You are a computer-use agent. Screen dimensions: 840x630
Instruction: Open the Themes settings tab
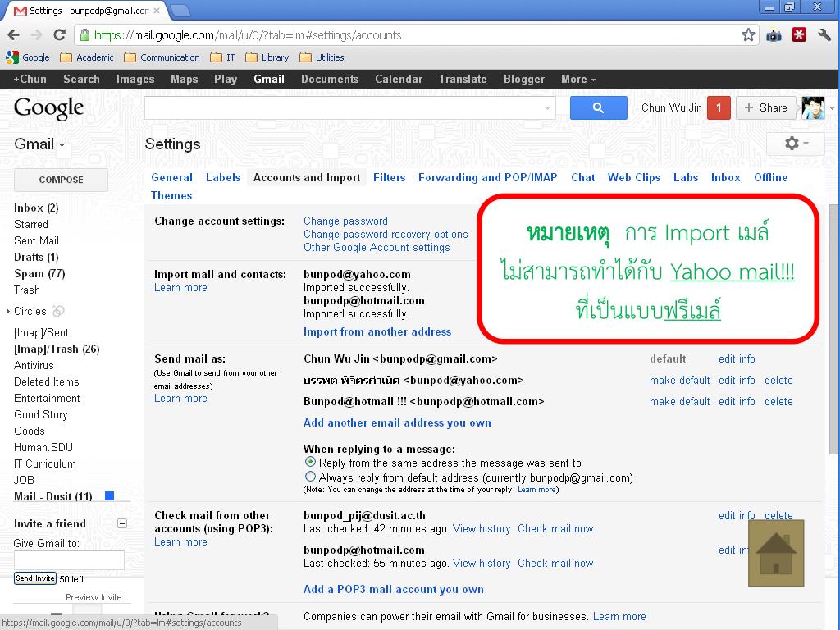[171, 195]
